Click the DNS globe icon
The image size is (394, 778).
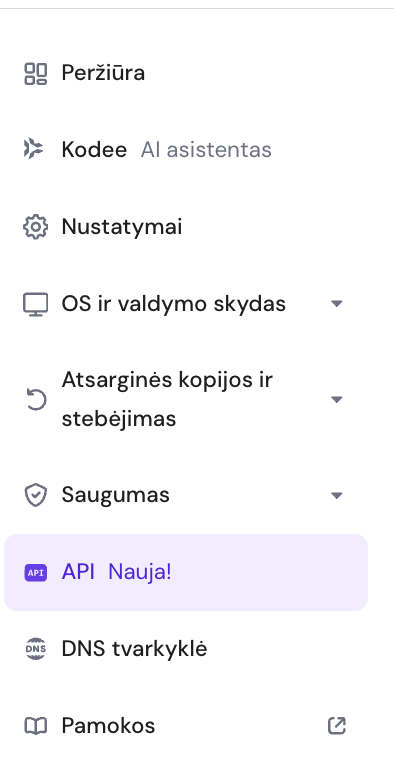(36, 649)
